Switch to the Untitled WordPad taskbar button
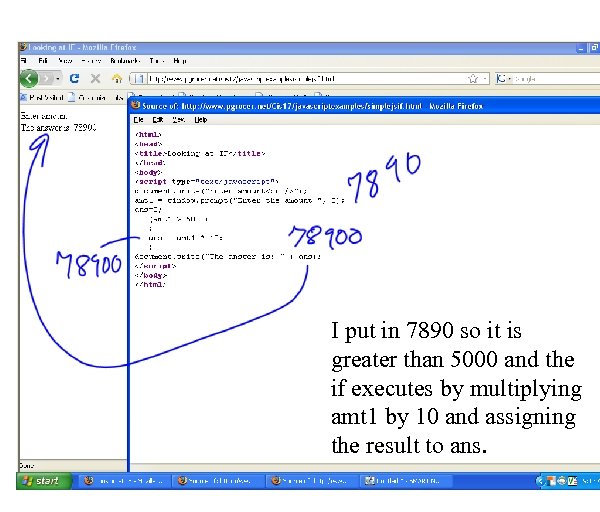 pyautogui.click(x=405, y=481)
